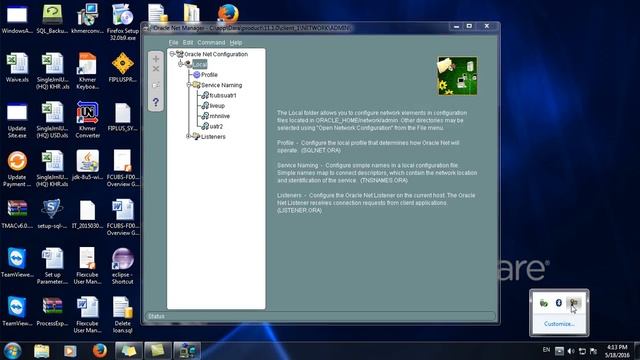640x360 pixels.
Task: Expand the Listeners folder
Action: tap(188, 136)
